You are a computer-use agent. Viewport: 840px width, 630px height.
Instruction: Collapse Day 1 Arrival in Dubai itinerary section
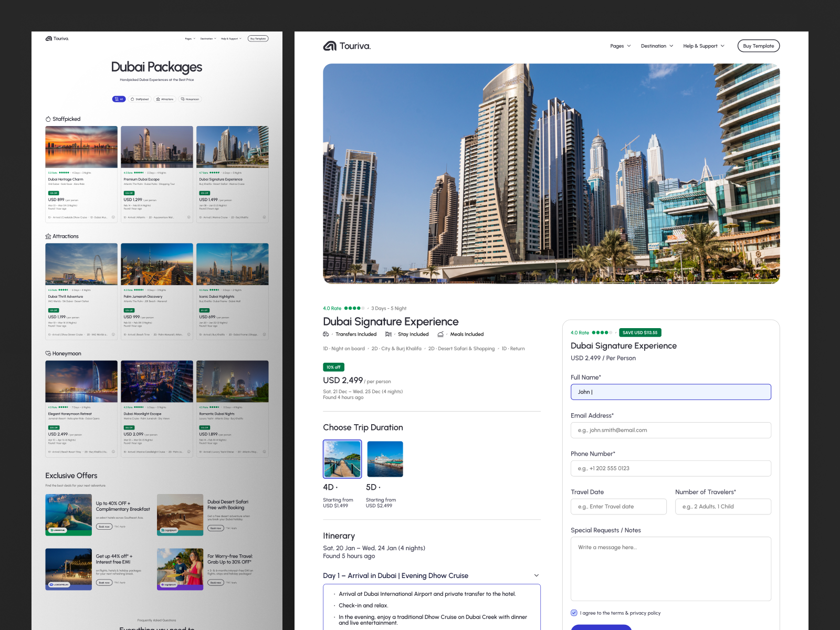[537, 575]
